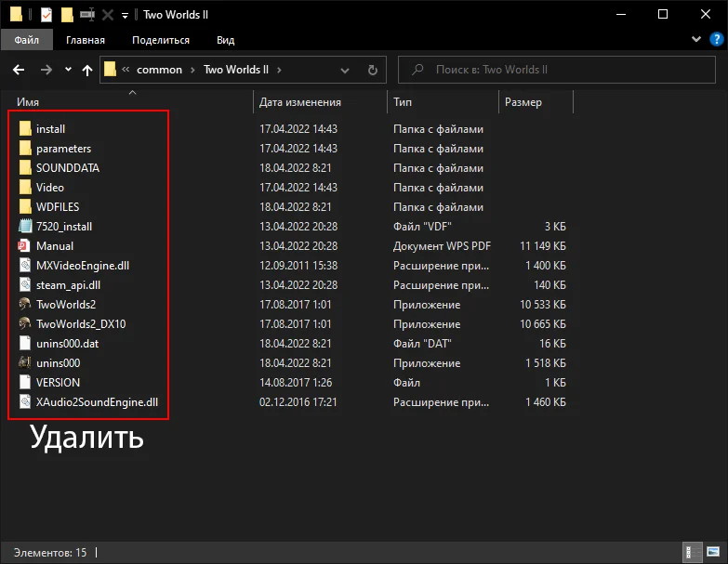Select the unins000.dat file icon
Viewport: 728px width, 564px height.
click(25, 343)
